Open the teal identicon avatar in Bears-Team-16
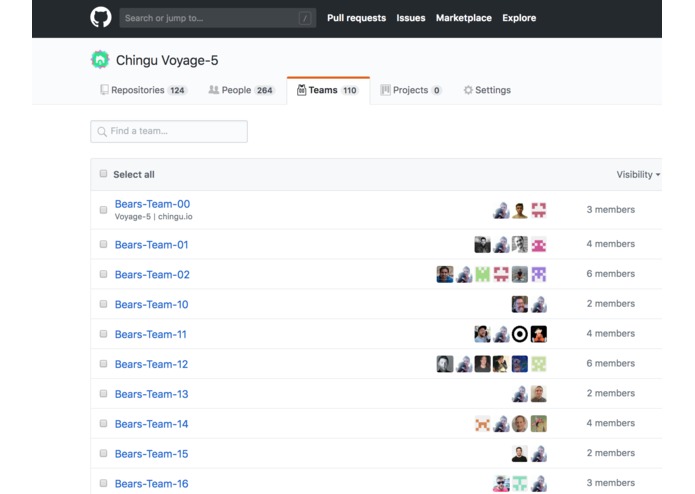Viewport: 695px width, 494px height. [519, 483]
